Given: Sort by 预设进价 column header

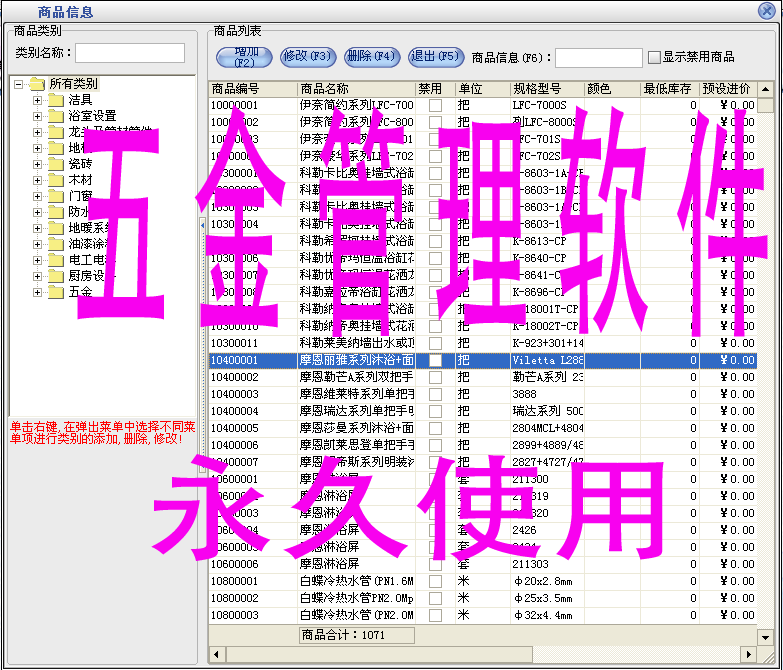Looking at the screenshot, I should [728, 89].
